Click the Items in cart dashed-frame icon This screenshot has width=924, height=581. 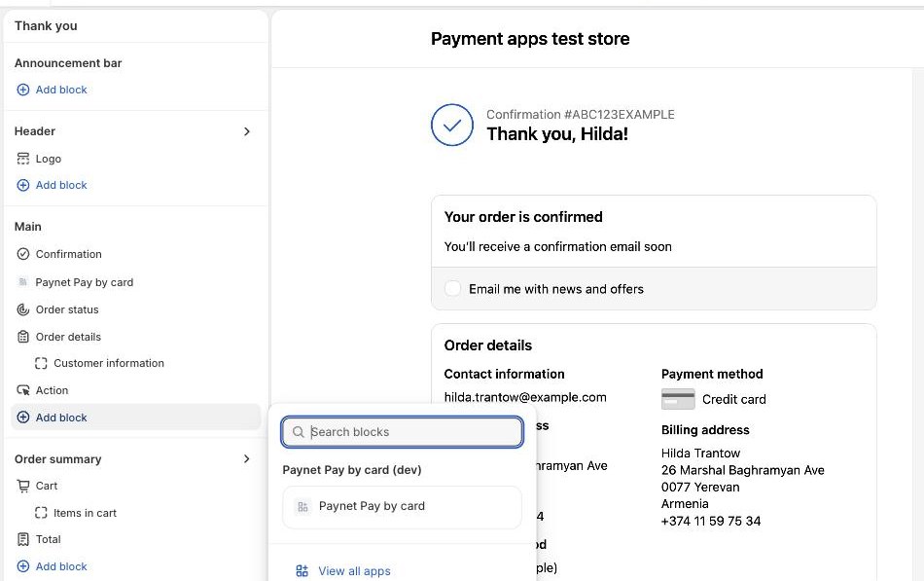point(41,513)
